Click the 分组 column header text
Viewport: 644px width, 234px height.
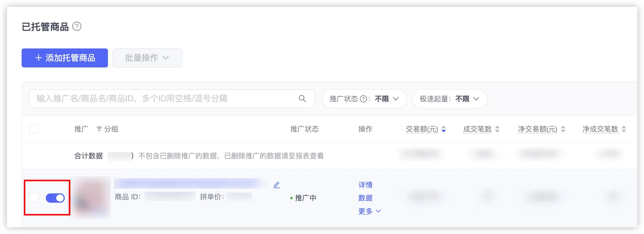coord(111,129)
